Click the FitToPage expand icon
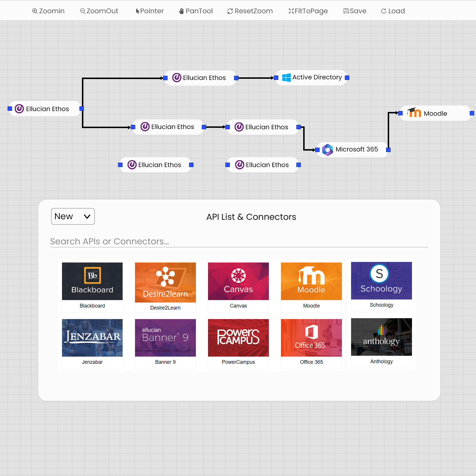 click(291, 11)
